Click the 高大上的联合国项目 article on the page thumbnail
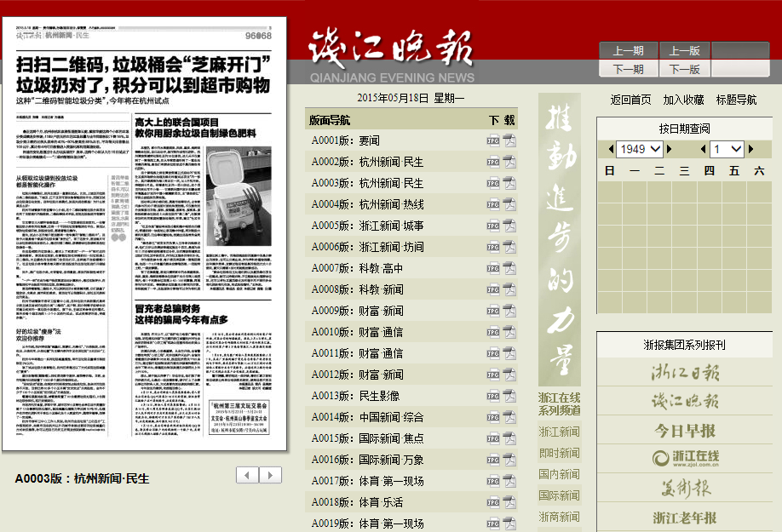Viewport: 782px width, 532px height. click(x=203, y=203)
